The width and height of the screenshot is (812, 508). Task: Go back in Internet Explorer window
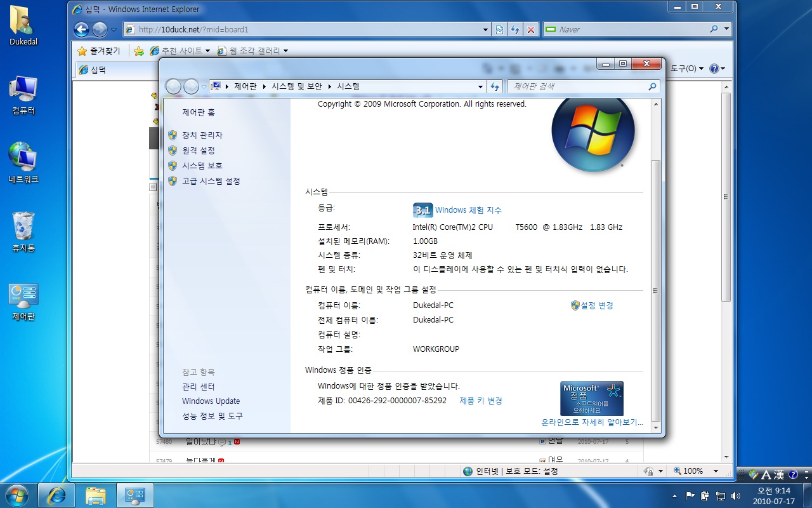(82, 29)
